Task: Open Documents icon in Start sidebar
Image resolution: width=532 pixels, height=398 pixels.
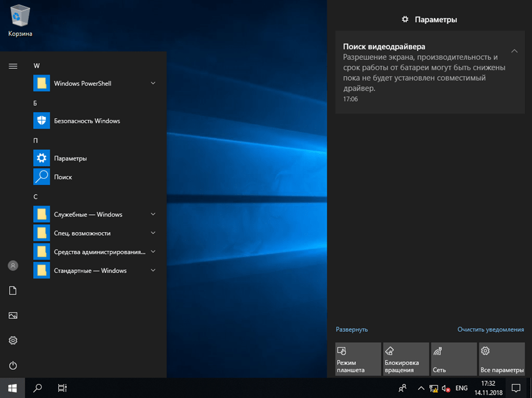Action: [x=13, y=291]
